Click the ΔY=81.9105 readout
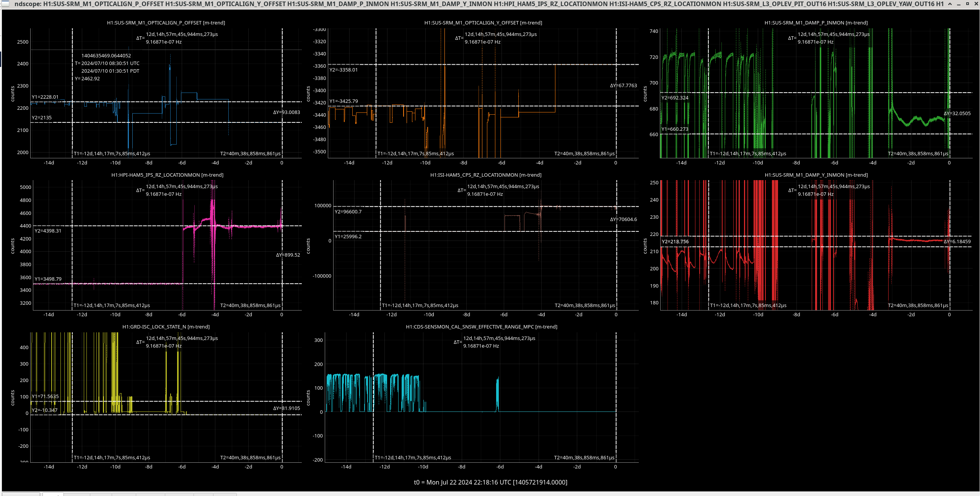 (287, 408)
